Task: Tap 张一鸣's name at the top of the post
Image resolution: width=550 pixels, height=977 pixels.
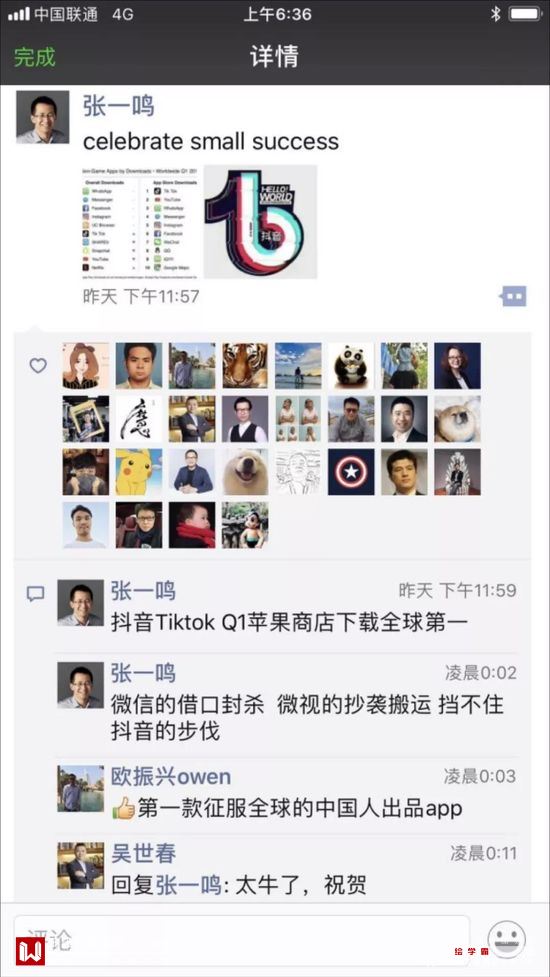Action: [x=118, y=106]
